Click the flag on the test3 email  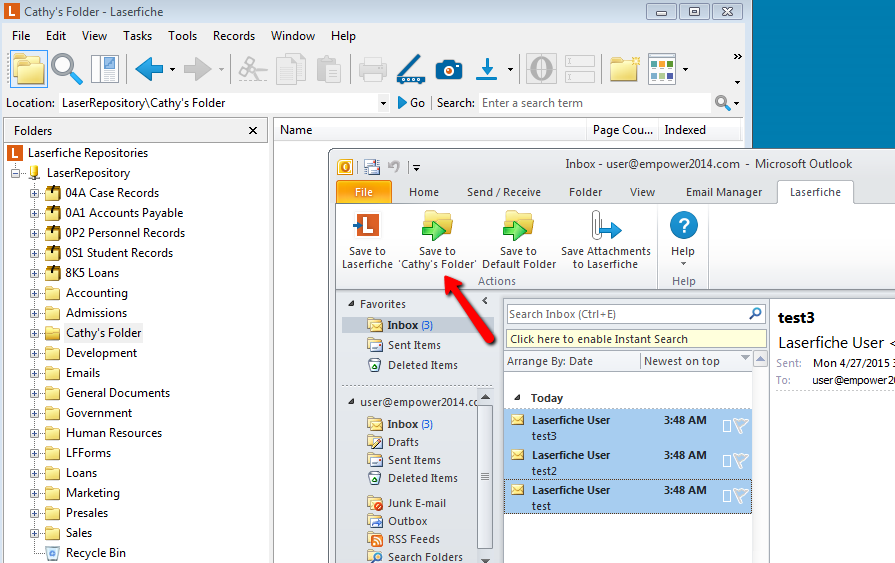(x=740, y=426)
